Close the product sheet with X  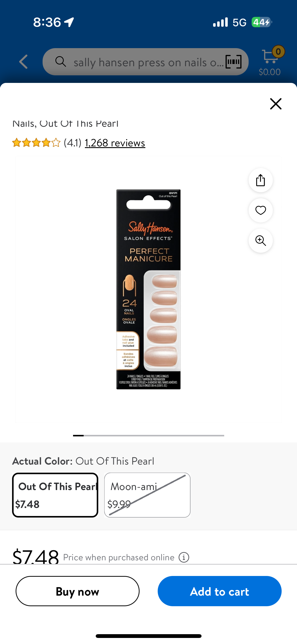(276, 104)
